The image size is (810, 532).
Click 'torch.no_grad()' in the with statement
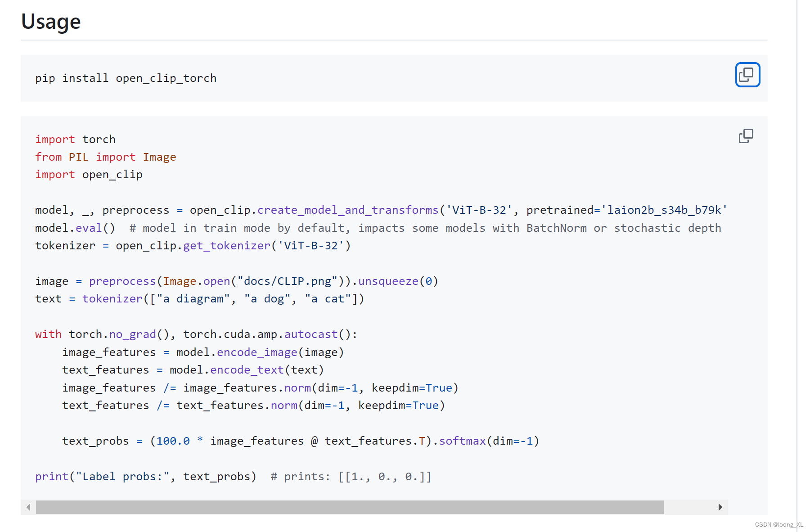click(x=119, y=334)
